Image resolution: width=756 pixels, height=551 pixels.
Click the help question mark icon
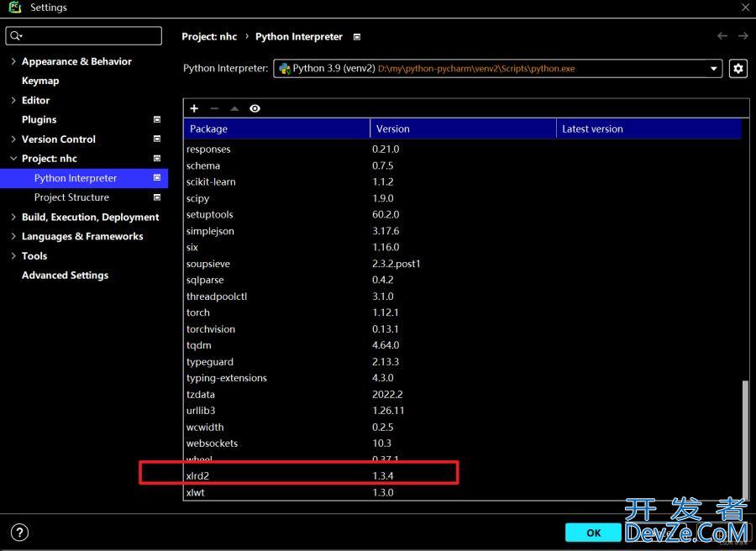click(19, 533)
